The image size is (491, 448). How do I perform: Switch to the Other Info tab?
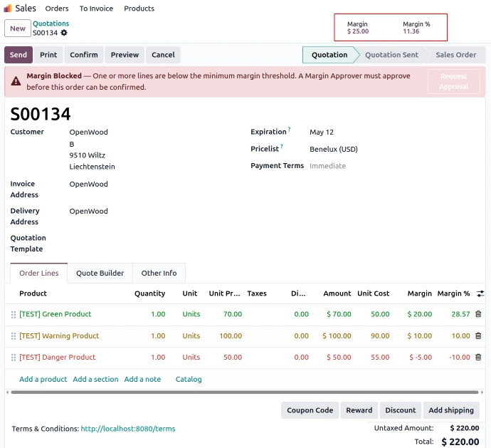point(159,274)
